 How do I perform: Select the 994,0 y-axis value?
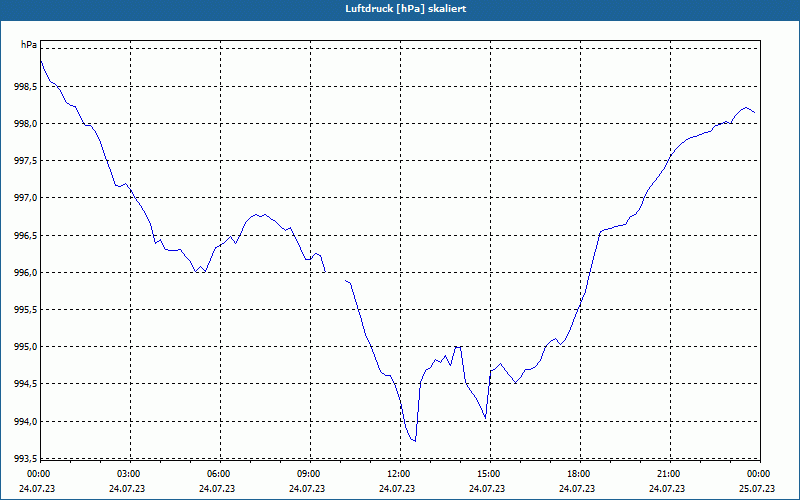(25, 421)
